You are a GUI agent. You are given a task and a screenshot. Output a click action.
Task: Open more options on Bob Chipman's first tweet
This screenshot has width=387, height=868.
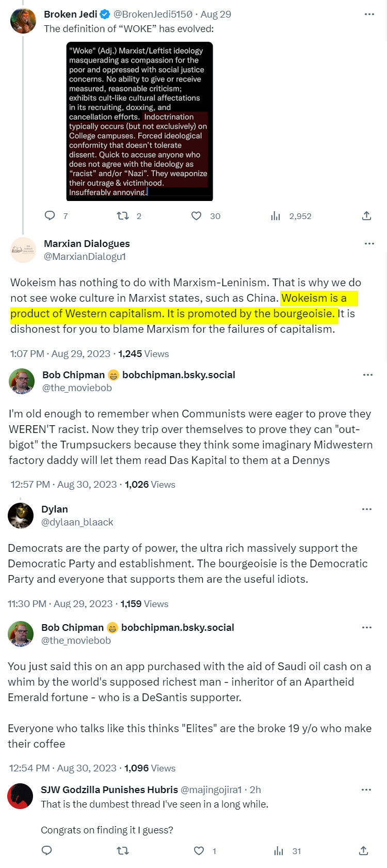coord(367,375)
